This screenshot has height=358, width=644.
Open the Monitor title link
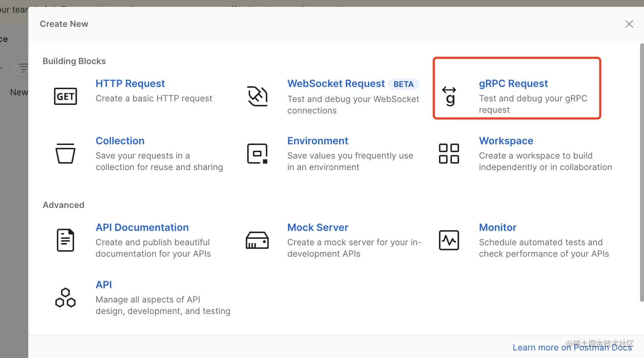tap(497, 227)
